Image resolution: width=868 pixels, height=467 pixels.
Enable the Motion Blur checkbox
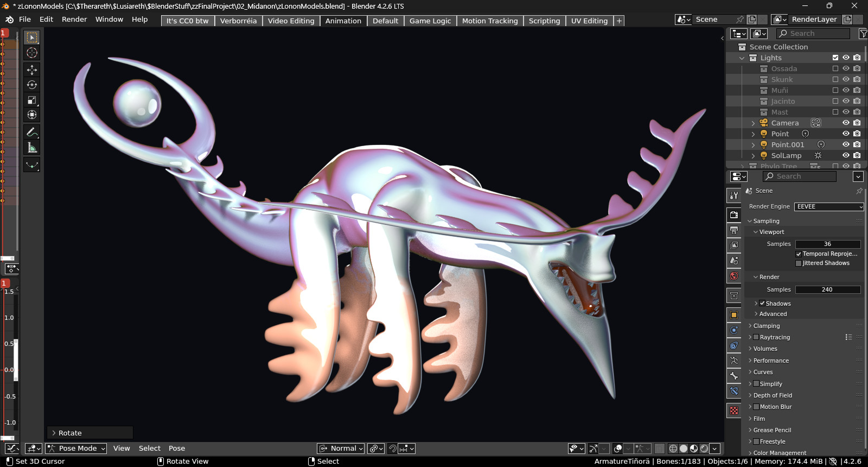[756, 407]
